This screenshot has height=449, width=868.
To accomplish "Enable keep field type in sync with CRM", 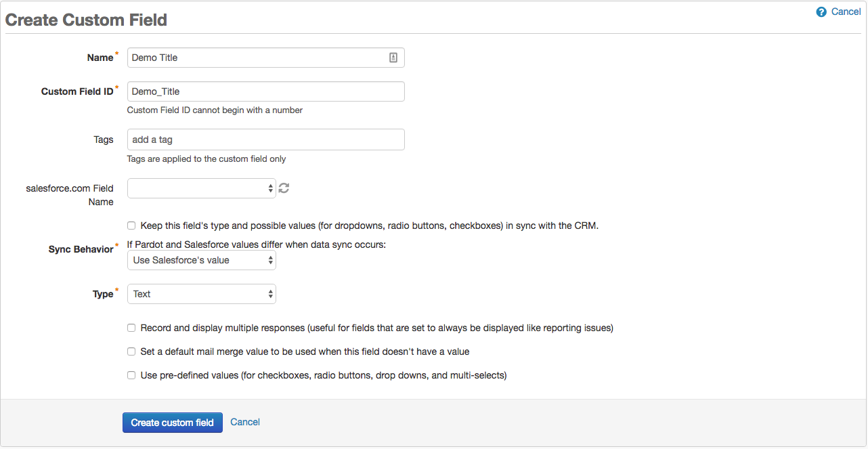I will tap(131, 226).
